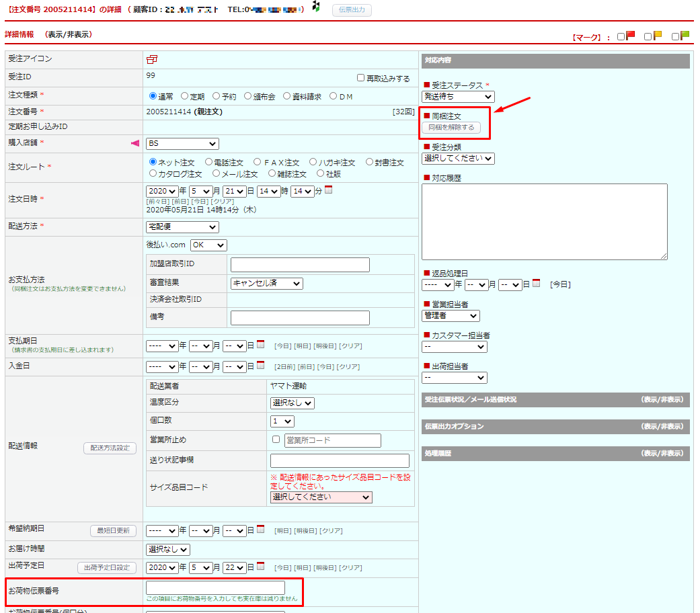700x613 pixels.
Task: Open the サイズ品目コード dropdown
Action: 321,497
